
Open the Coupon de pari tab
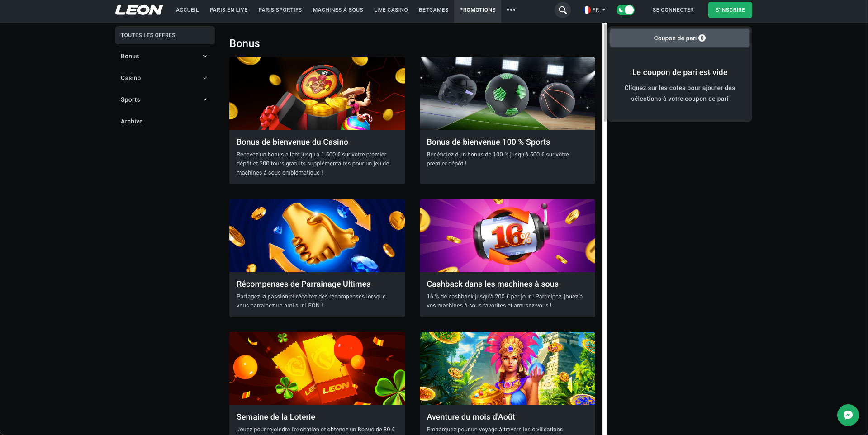[679, 38]
